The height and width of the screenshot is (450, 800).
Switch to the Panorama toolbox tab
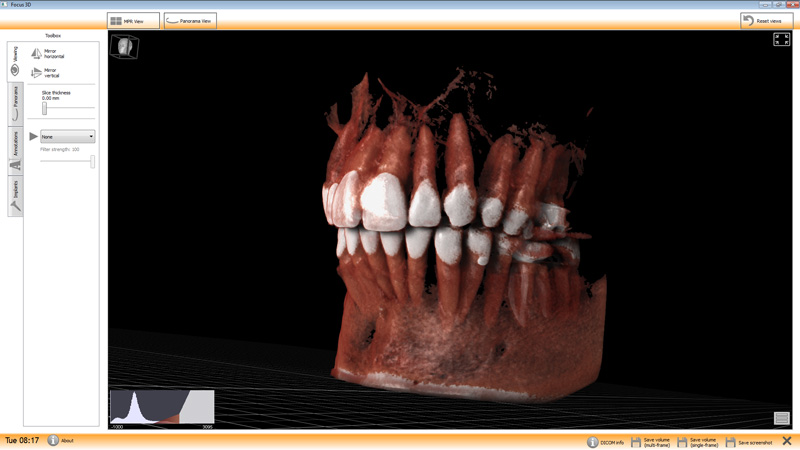click(x=15, y=101)
